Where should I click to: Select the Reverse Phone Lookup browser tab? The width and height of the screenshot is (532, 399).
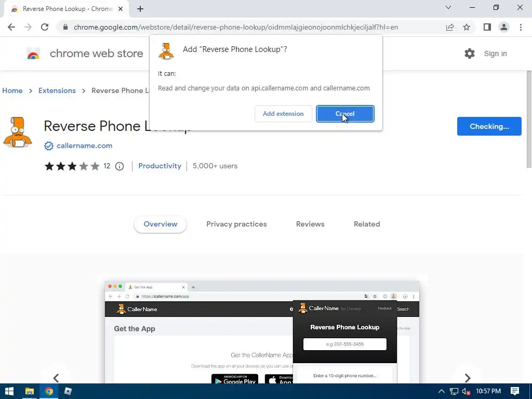pyautogui.click(x=66, y=9)
